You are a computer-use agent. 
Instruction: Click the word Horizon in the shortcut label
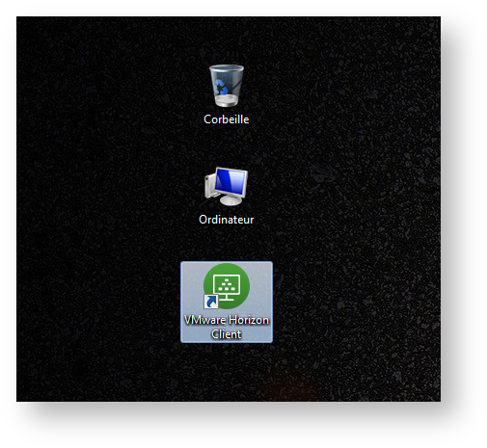(x=249, y=320)
